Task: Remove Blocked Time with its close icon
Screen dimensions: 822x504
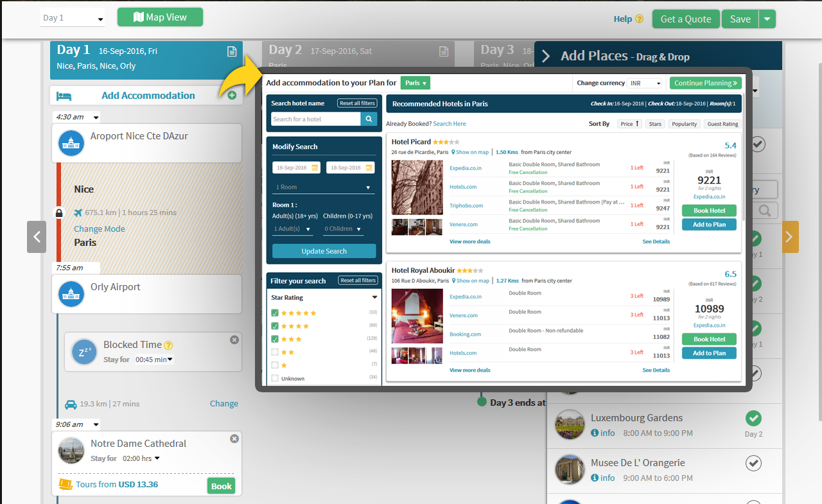Action: (x=234, y=340)
